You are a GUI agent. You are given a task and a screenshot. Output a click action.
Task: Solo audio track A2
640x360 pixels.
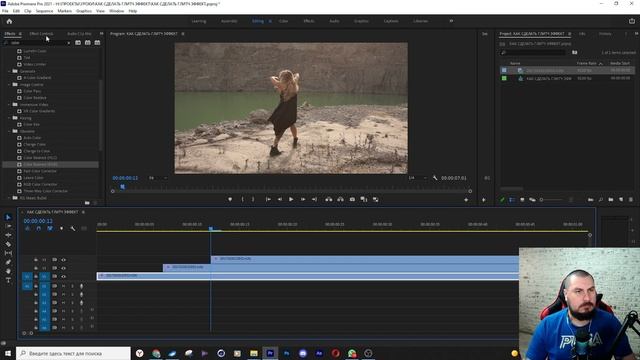tap(73, 294)
